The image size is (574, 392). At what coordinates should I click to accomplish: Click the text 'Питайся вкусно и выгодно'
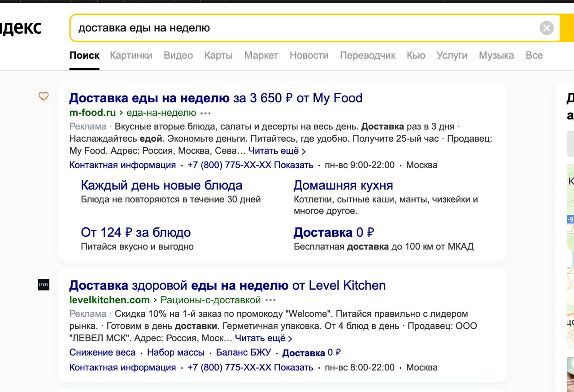click(x=137, y=247)
